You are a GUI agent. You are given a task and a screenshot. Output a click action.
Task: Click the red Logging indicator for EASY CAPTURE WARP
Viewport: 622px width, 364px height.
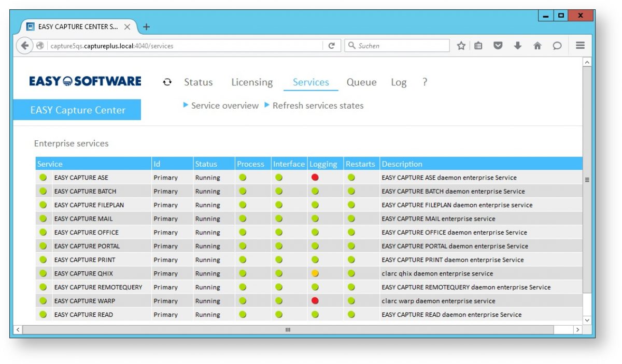[x=315, y=301]
